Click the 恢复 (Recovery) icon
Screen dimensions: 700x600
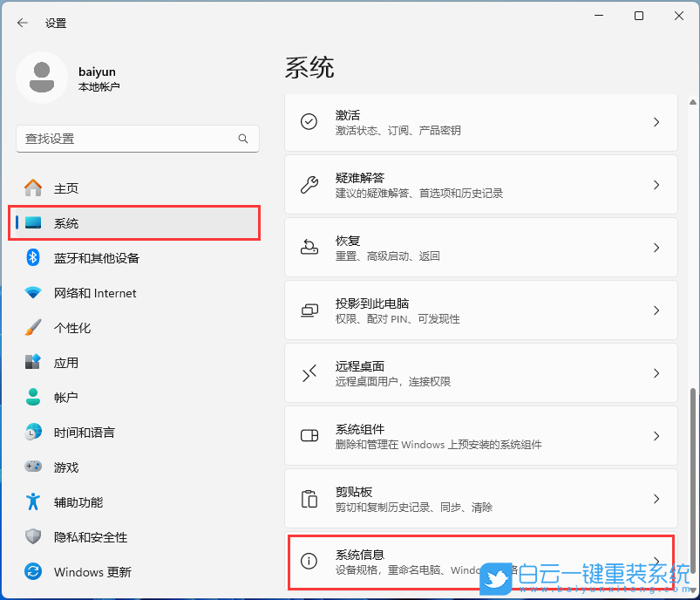point(309,247)
